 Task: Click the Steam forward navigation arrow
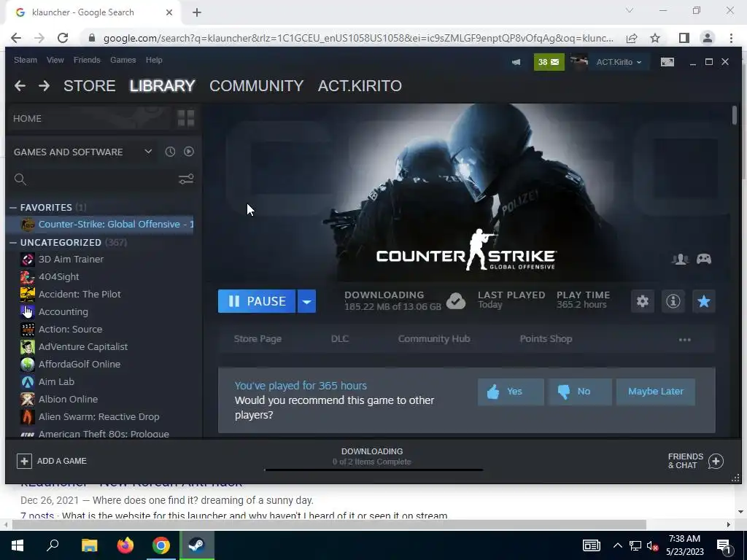tap(44, 86)
